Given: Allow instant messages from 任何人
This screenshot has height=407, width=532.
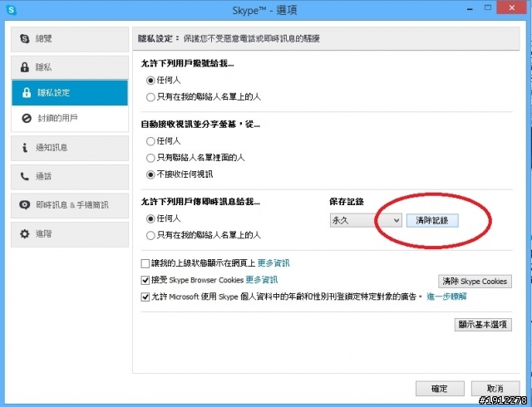Looking at the screenshot, I should click(150, 218).
